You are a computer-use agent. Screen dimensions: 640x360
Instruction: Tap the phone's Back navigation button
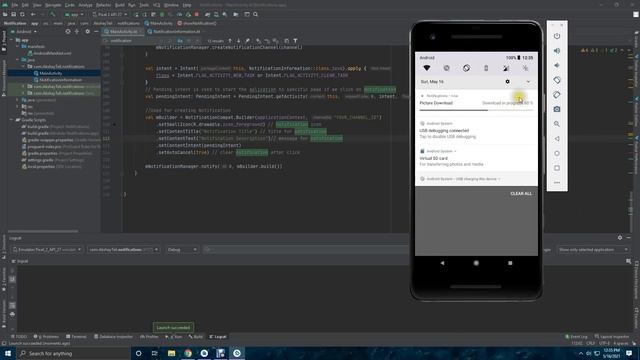pyautogui.click(x=442, y=263)
